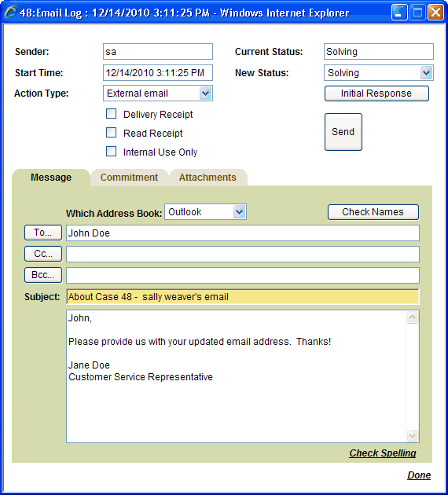Select the Message tab
Image resolution: width=448 pixels, height=495 pixels.
click(51, 178)
